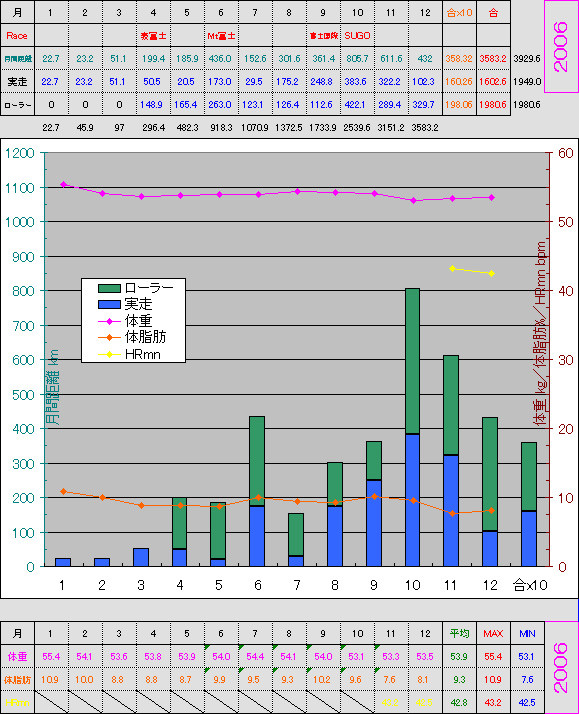Select the SUGO cell in the Race row

pos(357,36)
